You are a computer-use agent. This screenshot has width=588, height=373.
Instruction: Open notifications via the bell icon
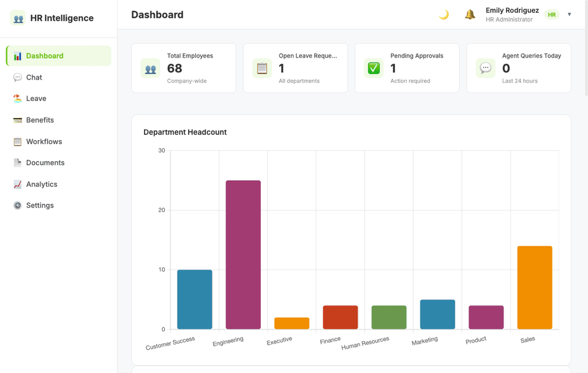click(x=470, y=15)
